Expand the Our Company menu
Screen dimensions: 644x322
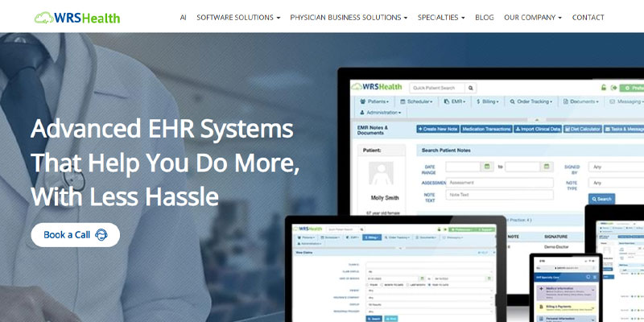pos(533,17)
